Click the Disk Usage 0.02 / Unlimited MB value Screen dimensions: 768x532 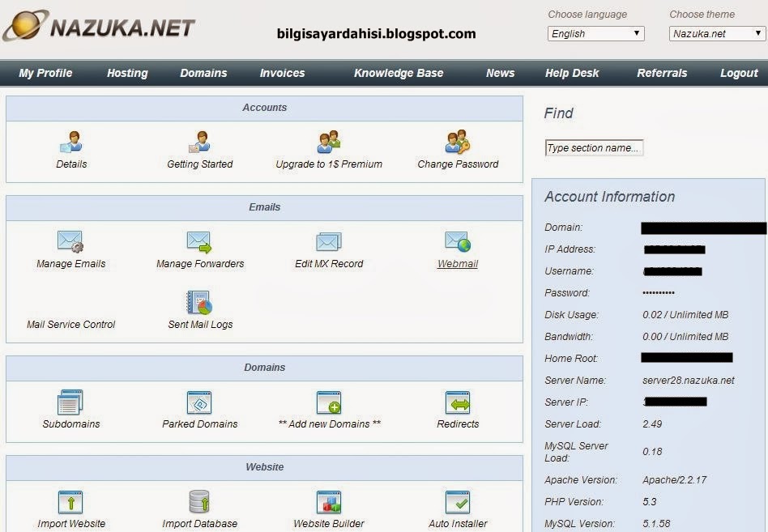[x=685, y=315]
